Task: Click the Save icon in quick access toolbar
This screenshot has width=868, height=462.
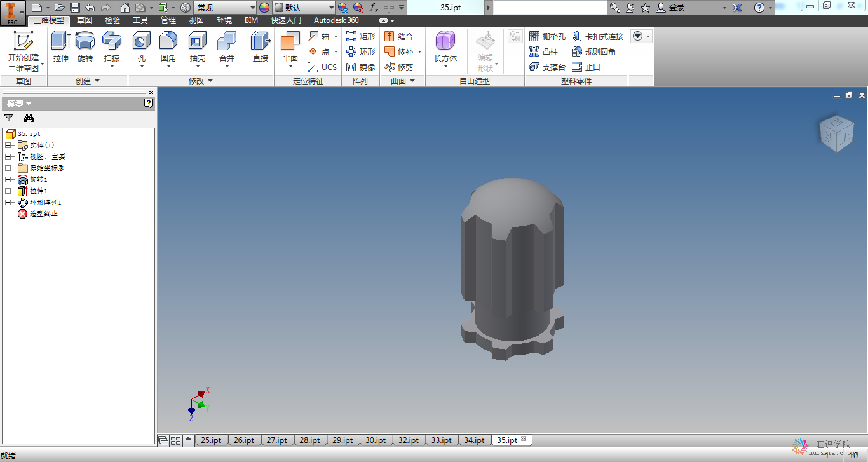Action: point(75,8)
